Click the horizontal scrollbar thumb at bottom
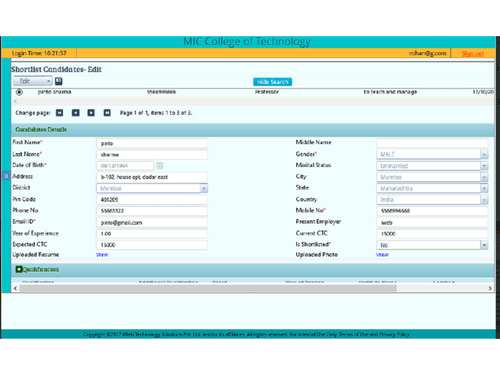The width and height of the screenshot is (500, 375). [208, 288]
